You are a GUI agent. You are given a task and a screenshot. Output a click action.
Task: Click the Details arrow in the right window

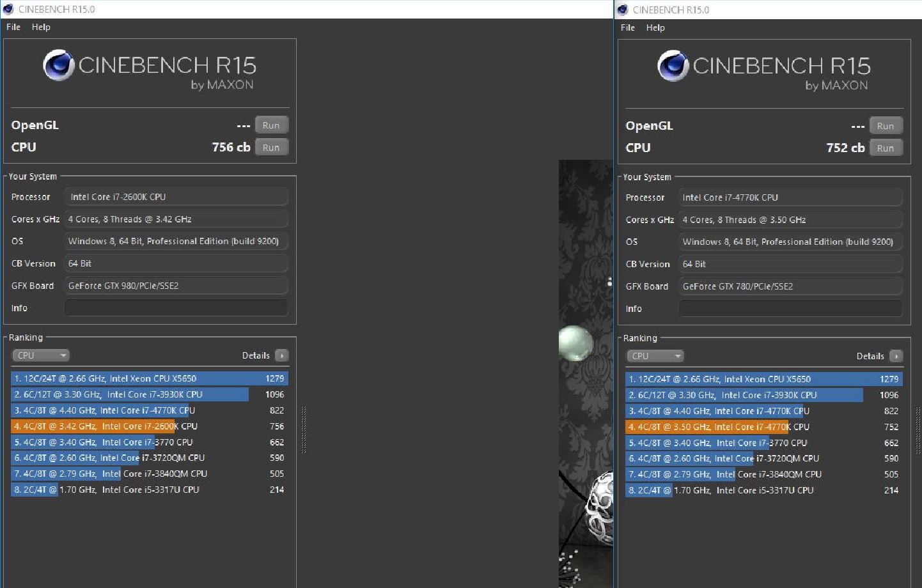click(896, 356)
